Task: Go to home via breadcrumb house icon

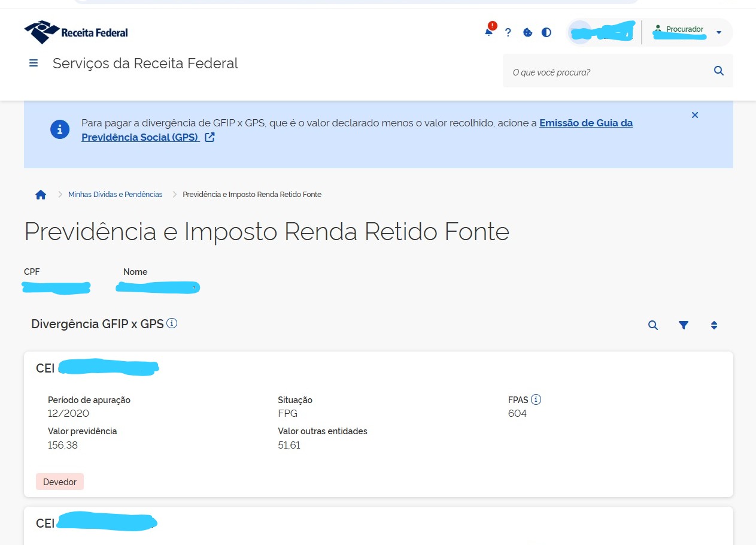Action: tap(41, 195)
